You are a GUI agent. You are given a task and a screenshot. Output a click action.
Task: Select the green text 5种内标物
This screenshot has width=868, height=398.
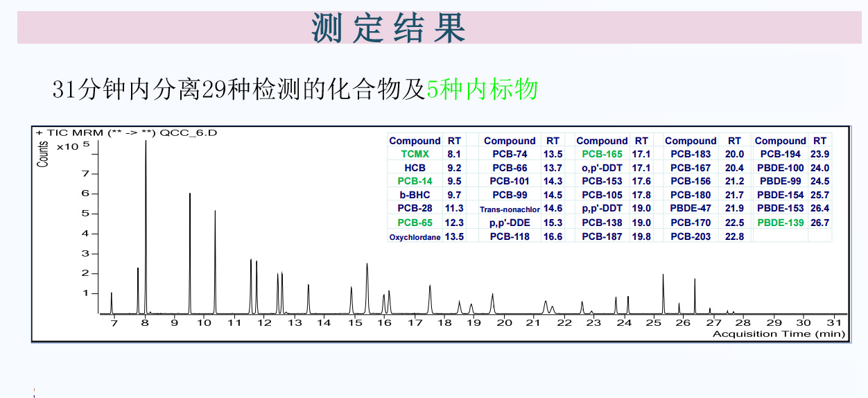(x=482, y=89)
